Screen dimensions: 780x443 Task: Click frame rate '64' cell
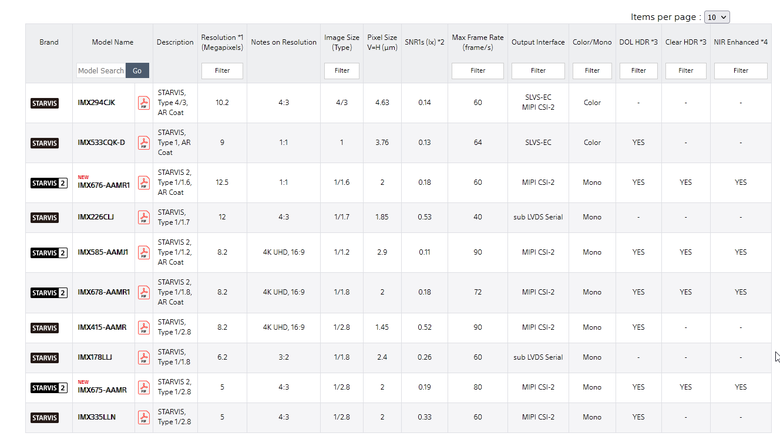(x=478, y=143)
